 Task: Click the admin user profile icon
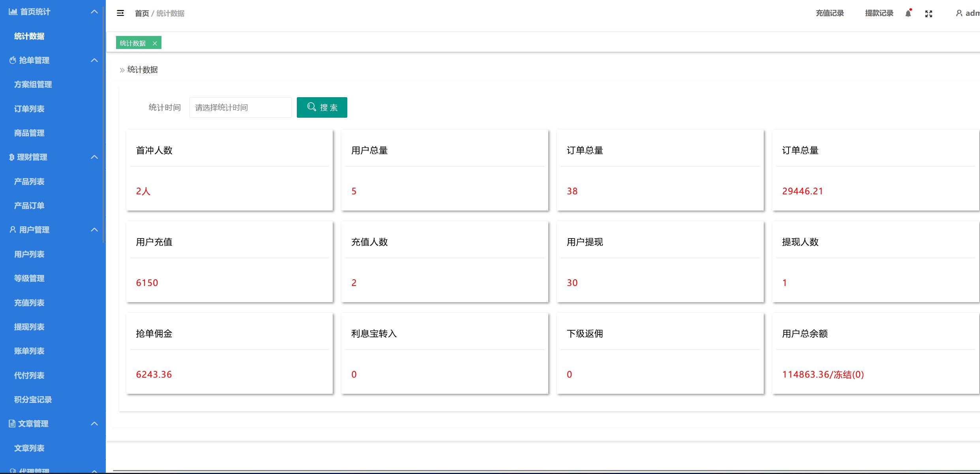click(x=959, y=13)
